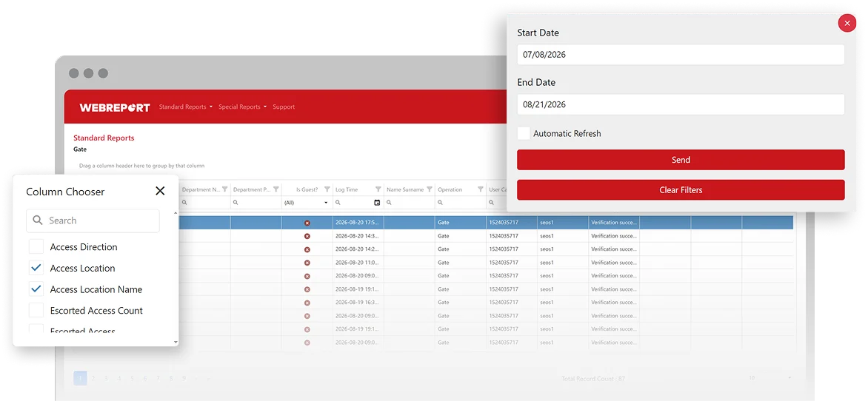Screen dimensions: 868x401
Task: Go to page 1 in pagination
Action: pos(80,378)
